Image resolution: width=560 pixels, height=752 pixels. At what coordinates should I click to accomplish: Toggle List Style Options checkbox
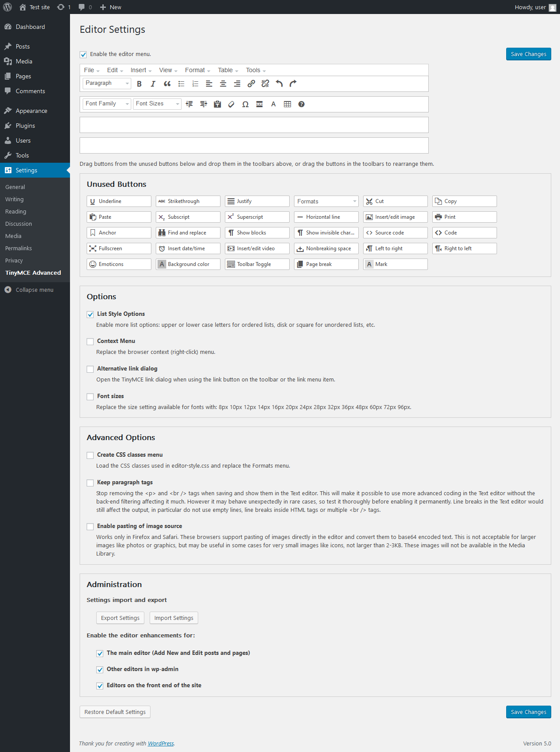pyautogui.click(x=90, y=315)
